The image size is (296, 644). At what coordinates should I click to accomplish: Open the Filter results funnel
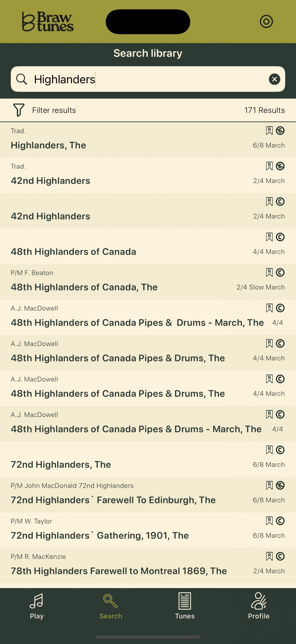tap(19, 110)
